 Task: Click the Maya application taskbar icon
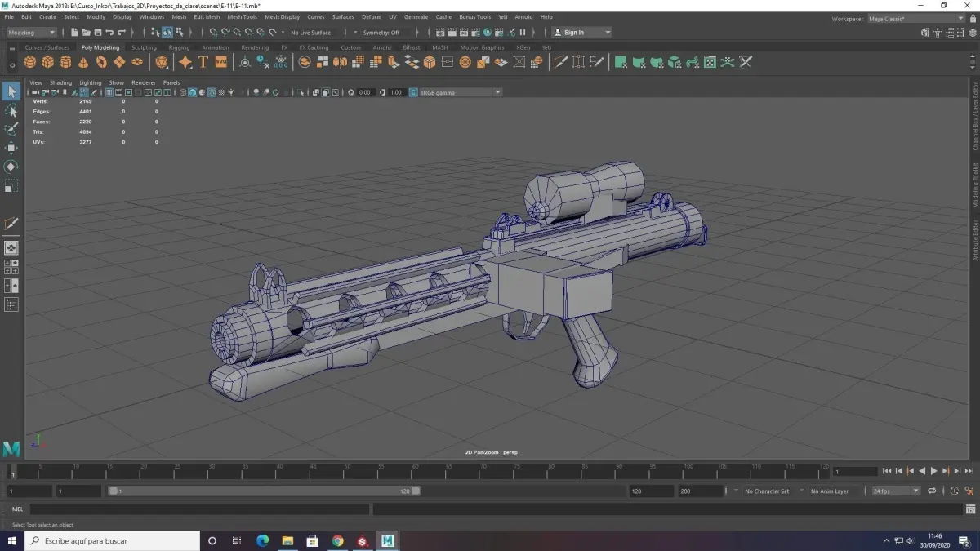[388, 540]
